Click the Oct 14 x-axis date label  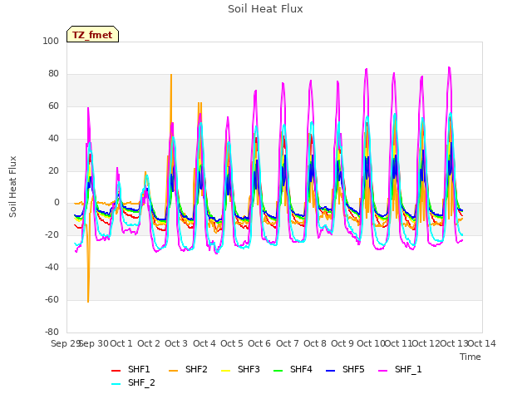click(482, 343)
